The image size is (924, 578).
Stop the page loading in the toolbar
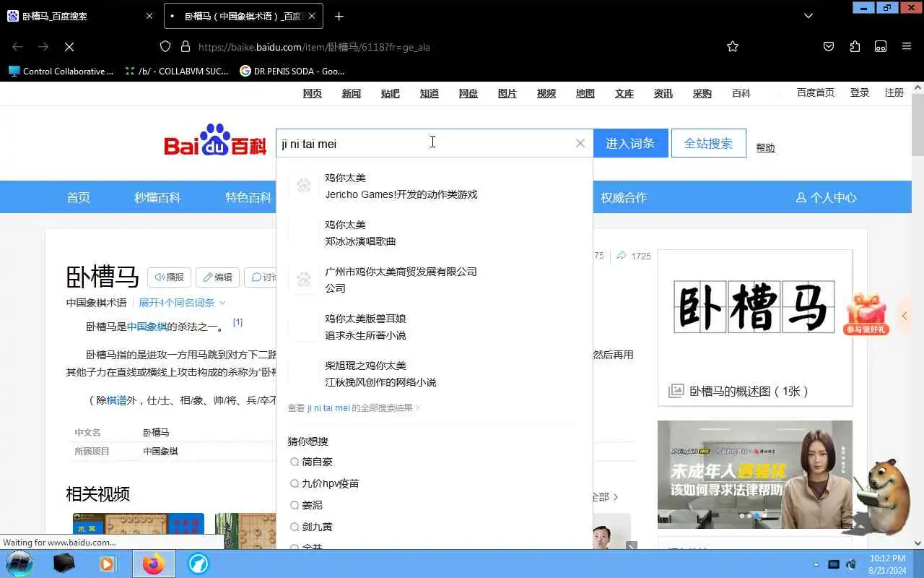[x=69, y=46]
